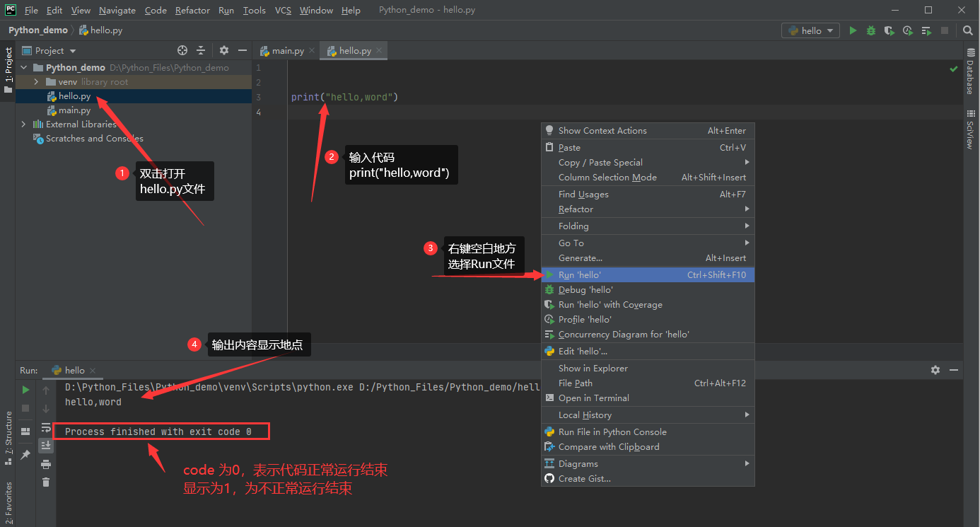Click print icon in Run console
This screenshot has width=980, height=527.
click(x=46, y=464)
